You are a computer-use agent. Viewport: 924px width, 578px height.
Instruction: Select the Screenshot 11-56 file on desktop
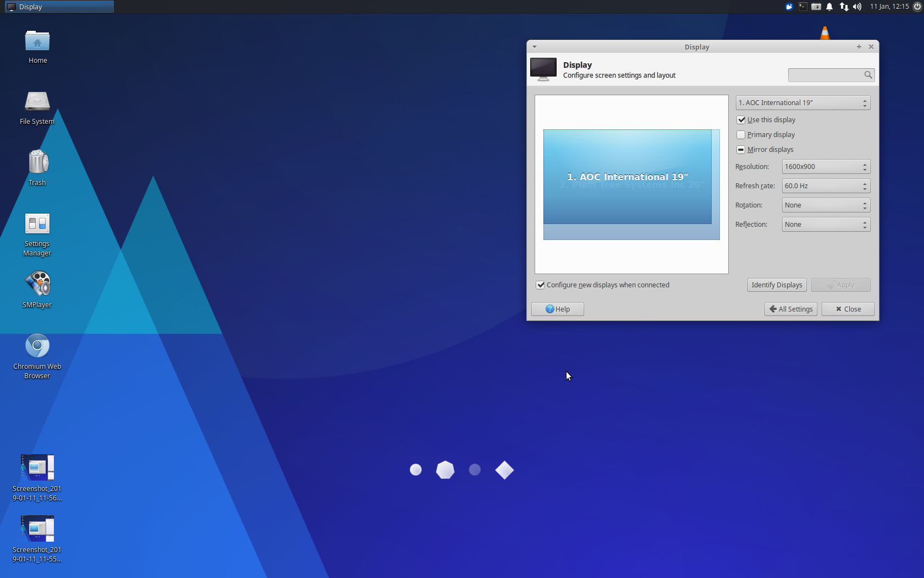[x=37, y=467]
